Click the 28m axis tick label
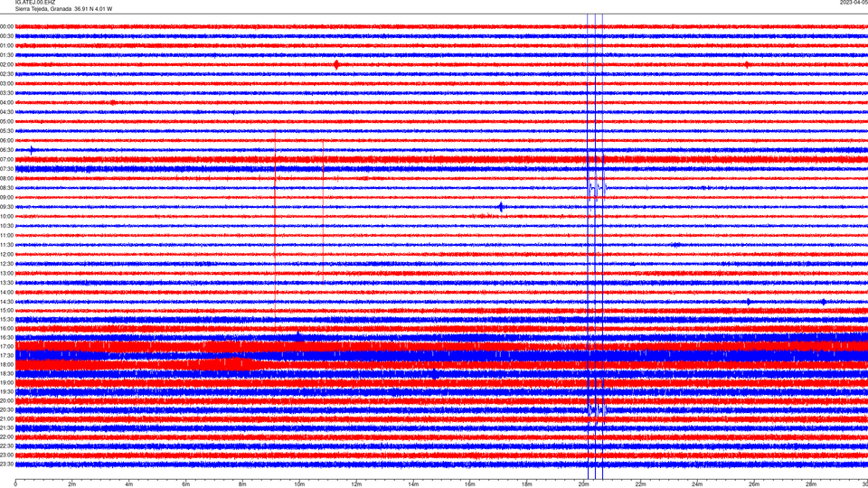The image size is (868, 488). click(x=810, y=484)
